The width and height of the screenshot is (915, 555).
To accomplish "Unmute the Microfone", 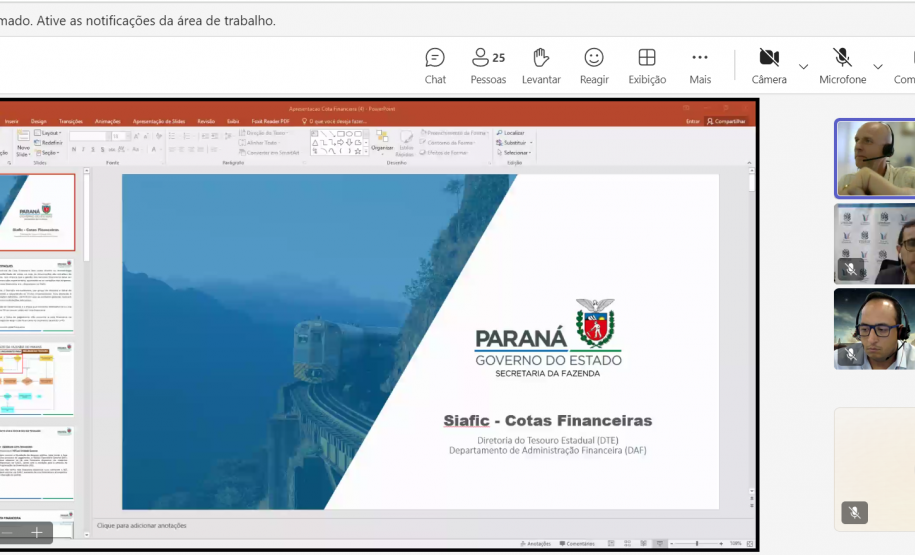I will coord(842,66).
